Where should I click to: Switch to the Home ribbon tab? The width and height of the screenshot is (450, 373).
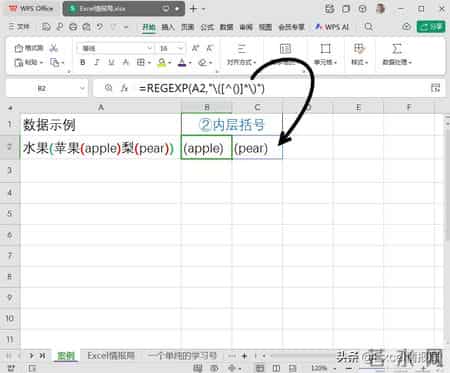[x=149, y=27]
